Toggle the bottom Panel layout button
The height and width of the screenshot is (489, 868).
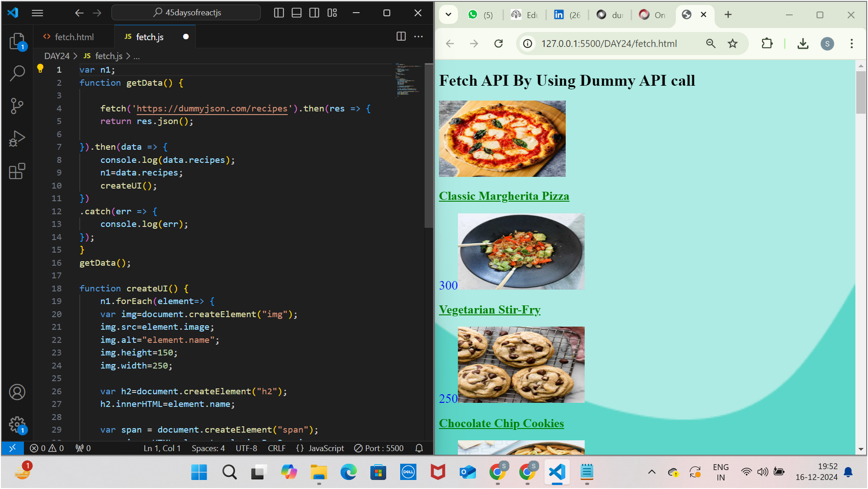coord(296,13)
